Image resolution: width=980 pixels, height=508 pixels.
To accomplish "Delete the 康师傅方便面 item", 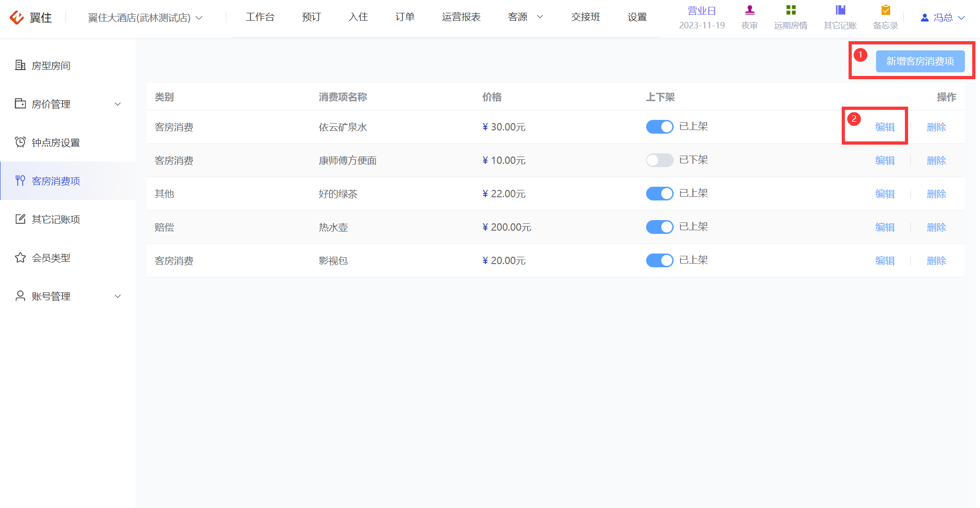I will [x=936, y=160].
